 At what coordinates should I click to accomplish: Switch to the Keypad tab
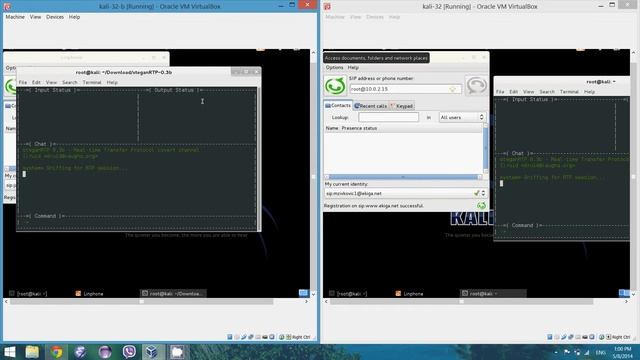pyautogui.click(x=402, y=106)
